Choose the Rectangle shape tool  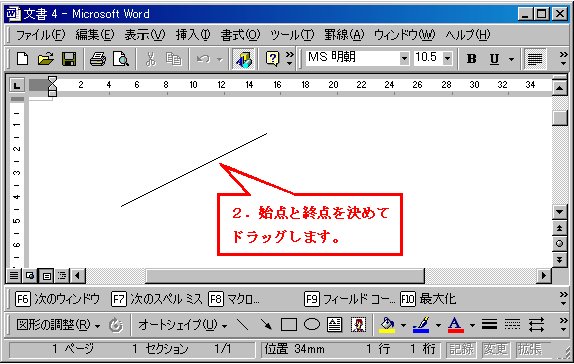288,324
